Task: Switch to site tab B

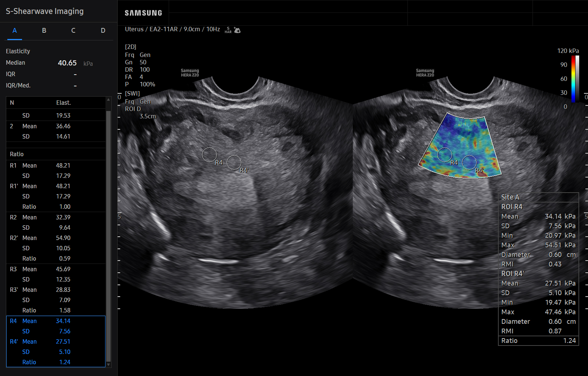Action: point(44,31)
